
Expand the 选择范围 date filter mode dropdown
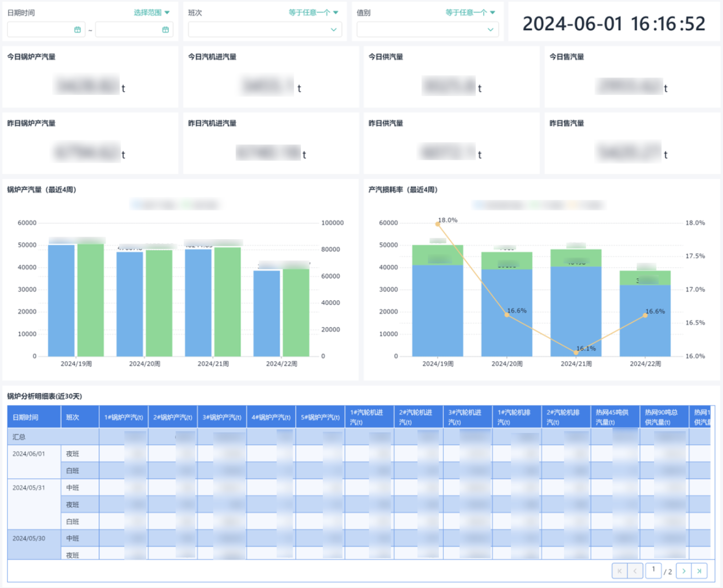(x=151, y=13)
